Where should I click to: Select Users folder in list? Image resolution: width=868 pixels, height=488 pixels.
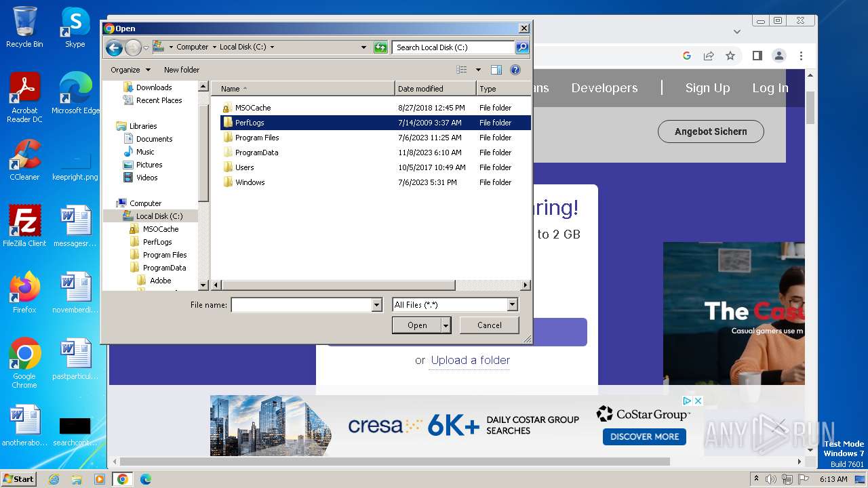[245, 167]
